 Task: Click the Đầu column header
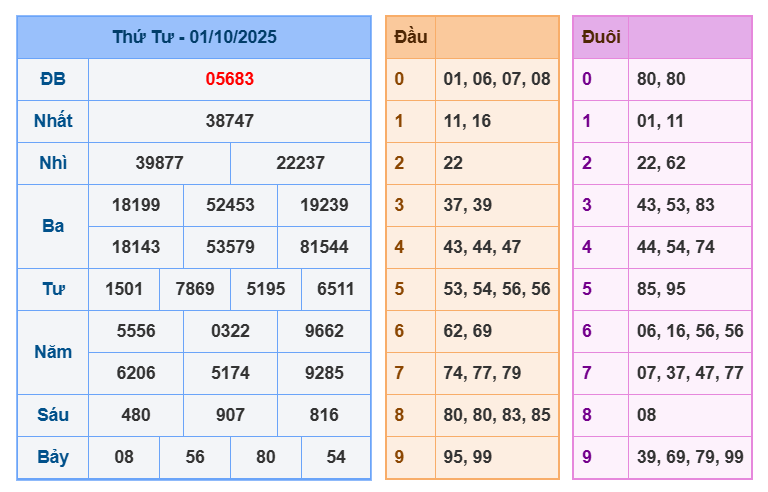(x=410, y=37)
